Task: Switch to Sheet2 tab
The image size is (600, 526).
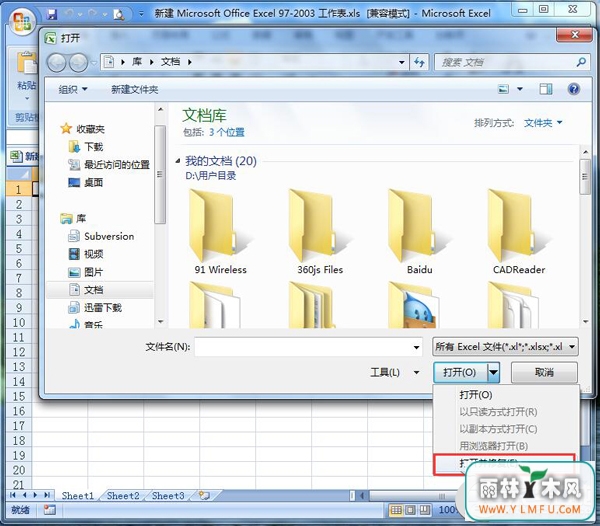Action: point(123,496)
